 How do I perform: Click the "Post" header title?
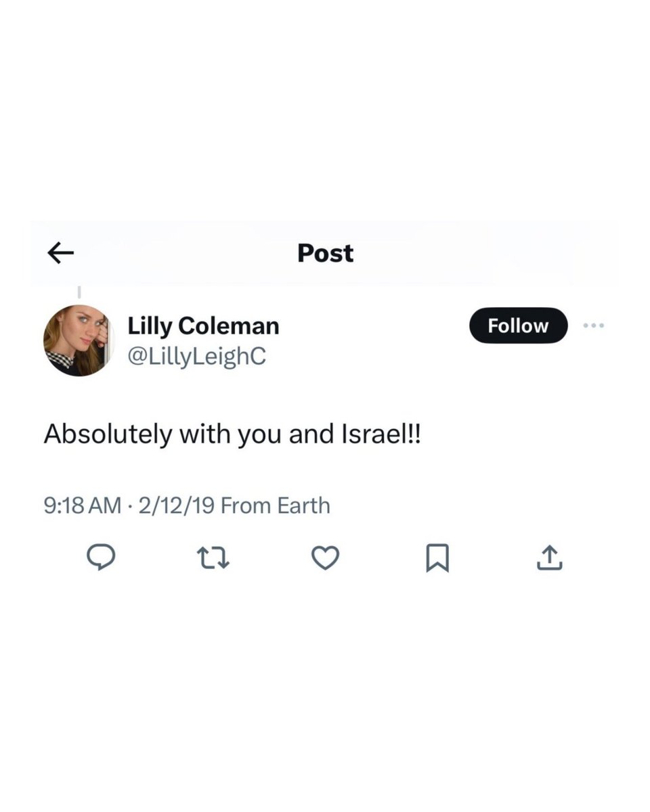pos(325,253)
